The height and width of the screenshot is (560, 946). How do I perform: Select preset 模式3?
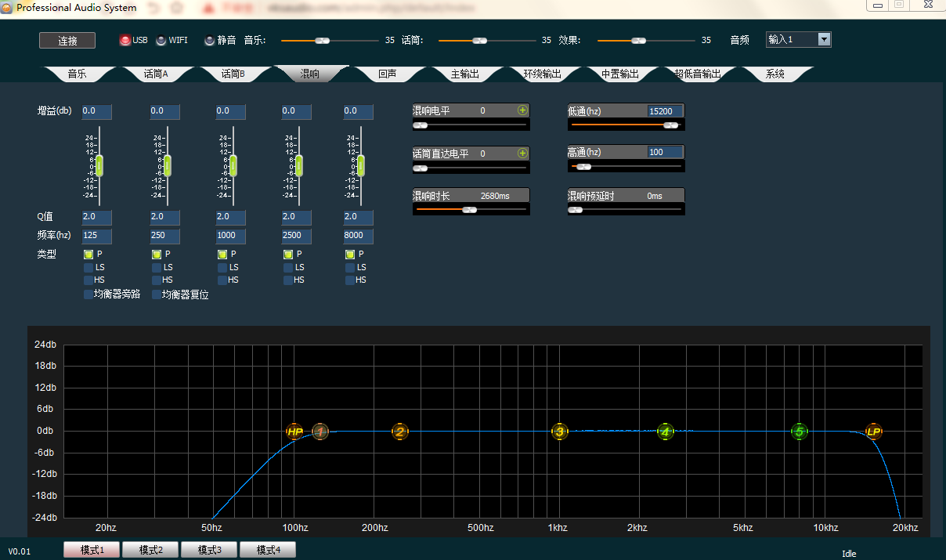(209, 550)
